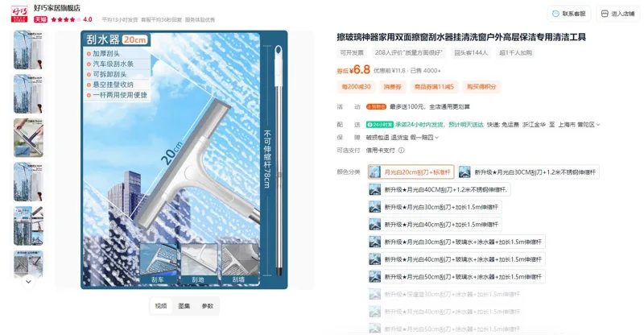Image resolution: width=644 pixels, height=335 pixels.
Task: Click the 天猫 Tmall badge
Action: 40,19
